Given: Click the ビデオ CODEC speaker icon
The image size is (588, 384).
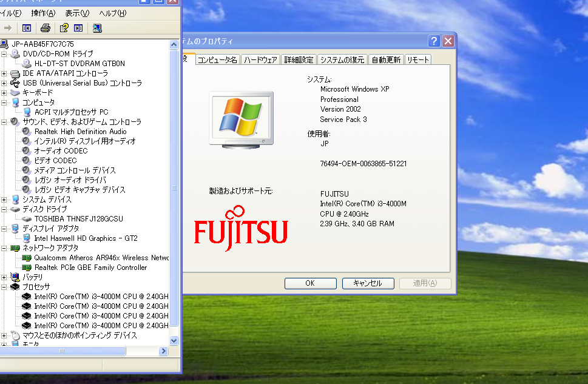Looking at the screenshot, I should (26, 161).
